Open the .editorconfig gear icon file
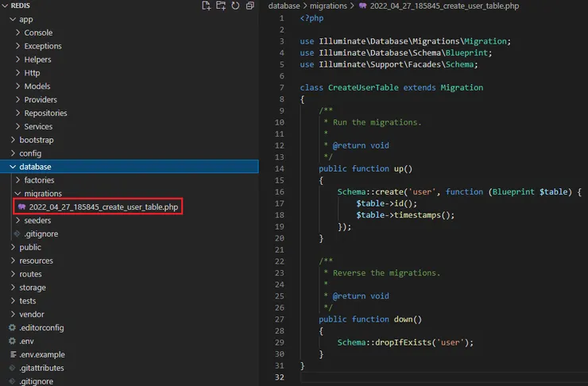The image size is (588, 386). [41, 327]
